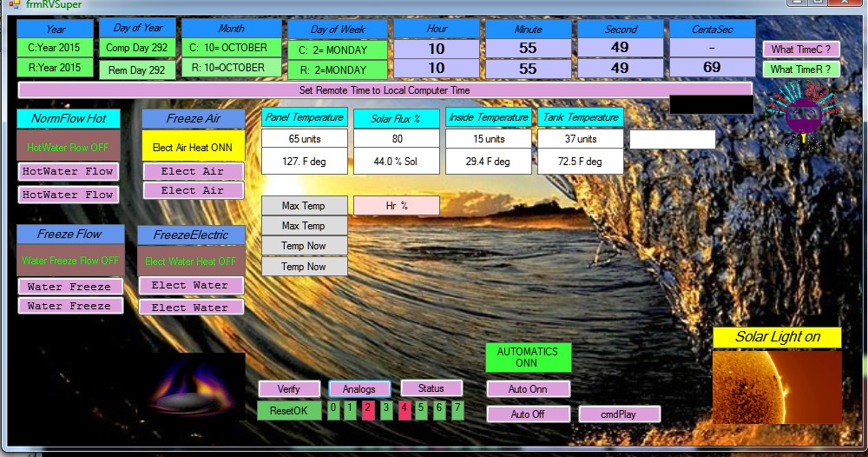Click the Verify button
The width and height of the screenshot is (868, 457).
289,389
